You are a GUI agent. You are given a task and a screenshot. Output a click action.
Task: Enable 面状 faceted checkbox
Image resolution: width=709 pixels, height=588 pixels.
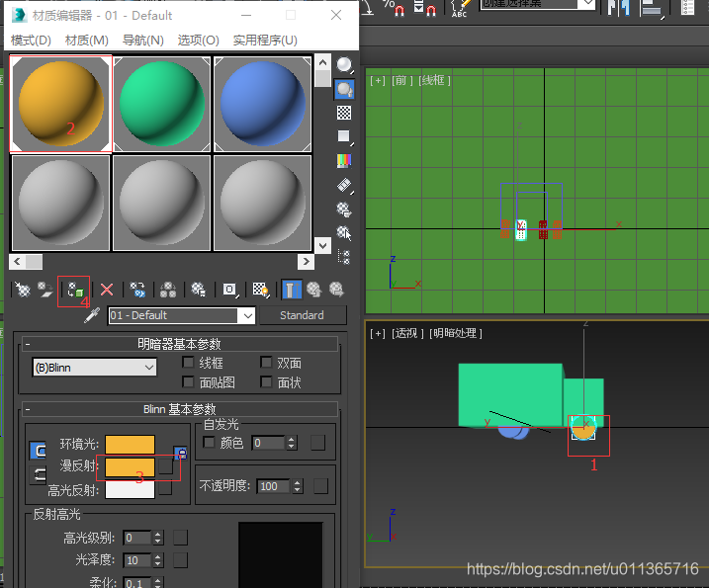click(266, 382)
